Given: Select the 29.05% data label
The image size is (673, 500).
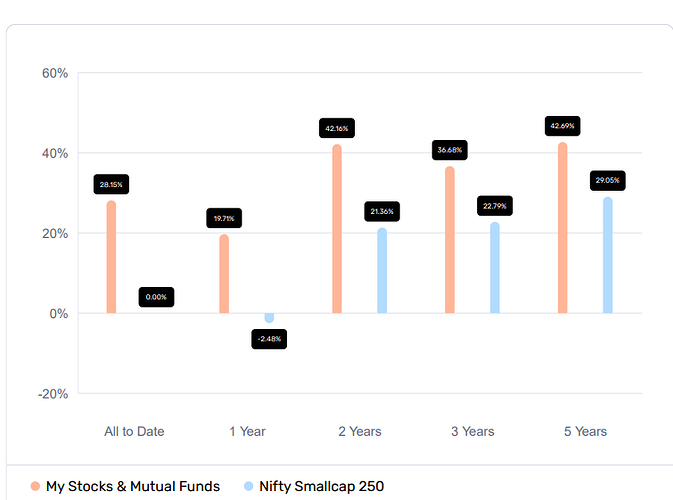Looking at the screenshot, I should (608, 181).
